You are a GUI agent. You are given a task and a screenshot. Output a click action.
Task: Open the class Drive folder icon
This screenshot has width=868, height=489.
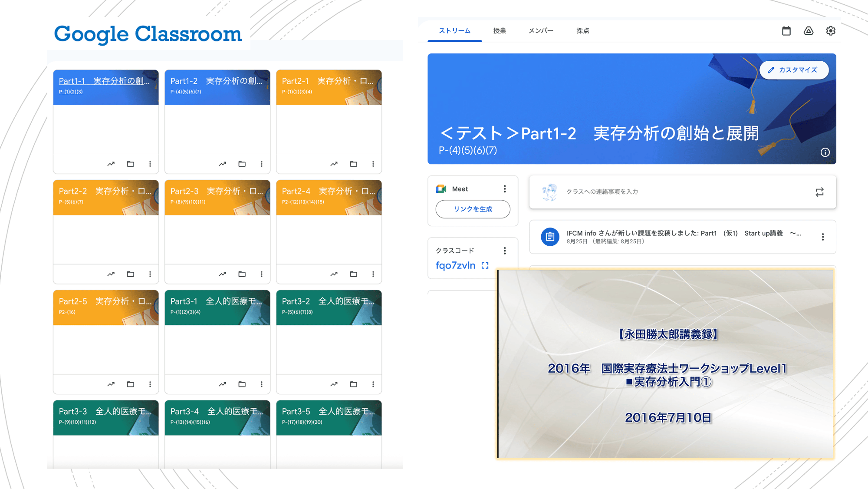809,30
